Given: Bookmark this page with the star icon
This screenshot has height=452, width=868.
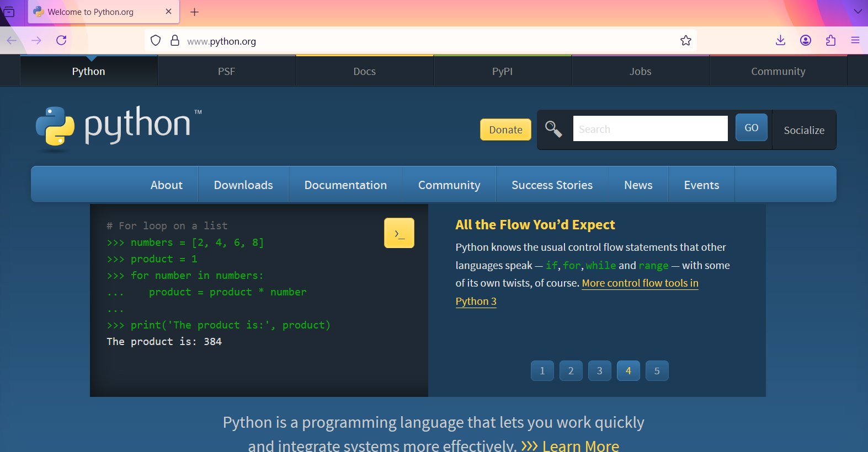Looking at the screenshot, I should [686, 40].
